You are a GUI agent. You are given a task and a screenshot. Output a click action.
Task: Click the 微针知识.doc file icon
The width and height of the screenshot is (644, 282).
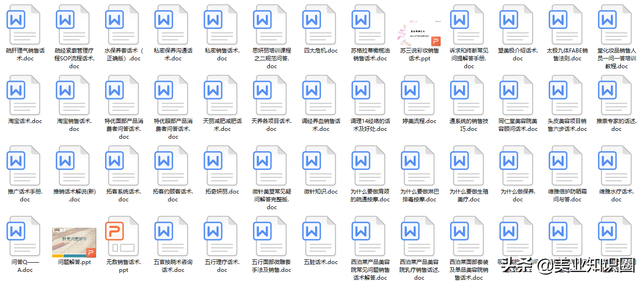pos(320,166)
